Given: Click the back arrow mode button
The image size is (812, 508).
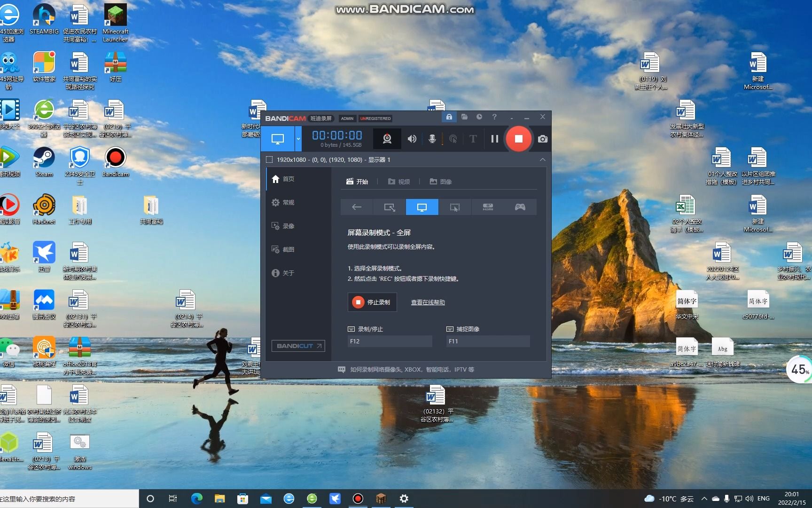Looking at the screenshot, I should 357,207.
